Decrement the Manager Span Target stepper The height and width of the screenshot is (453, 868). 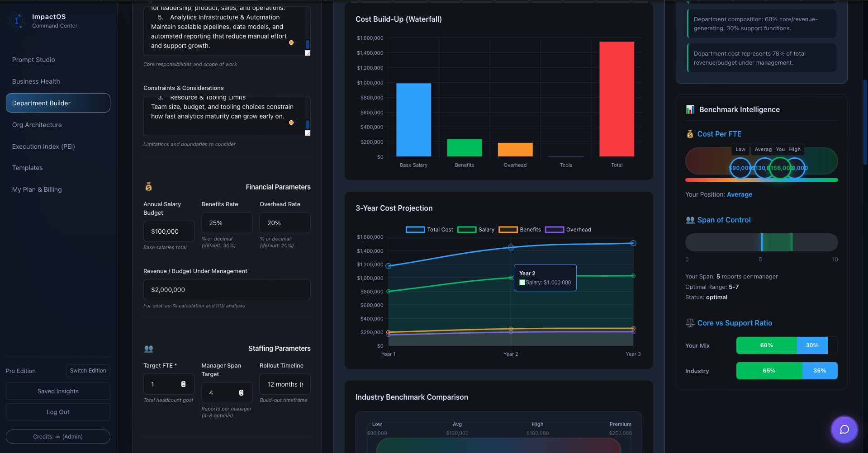point(240,394)
